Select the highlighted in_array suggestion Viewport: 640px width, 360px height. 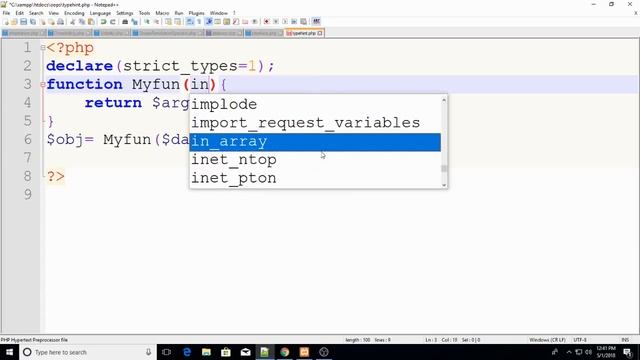tap(315, 142)
